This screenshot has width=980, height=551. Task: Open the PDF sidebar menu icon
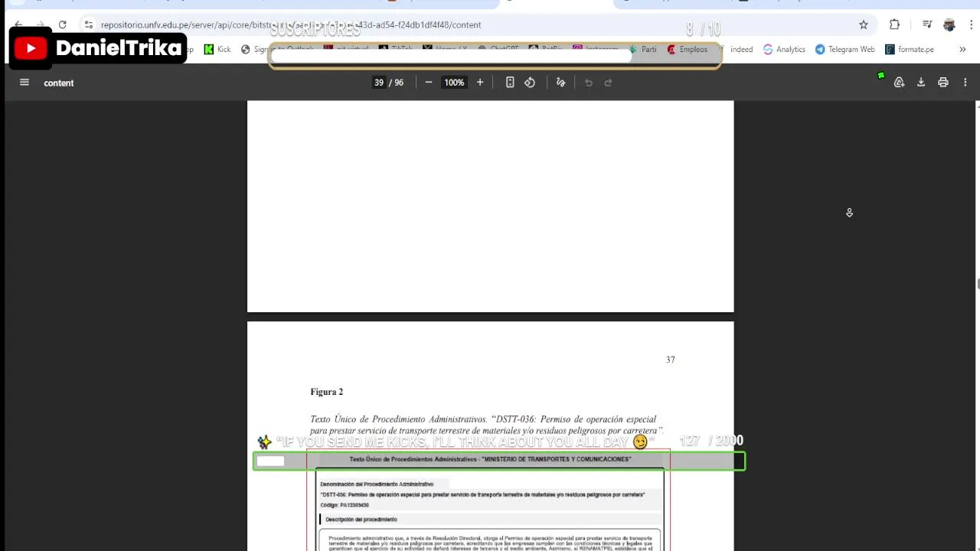point(24,83)
